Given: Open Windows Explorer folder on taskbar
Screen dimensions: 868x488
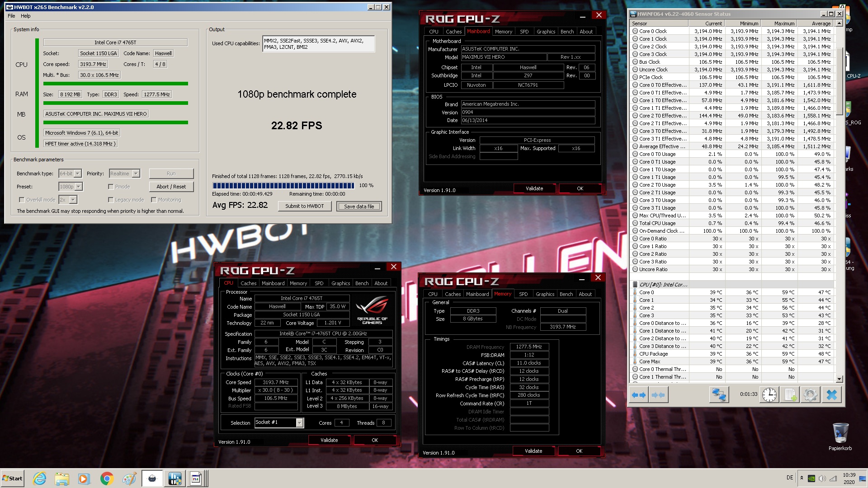Looking at the screenshot, I should [x=62, y=479].
